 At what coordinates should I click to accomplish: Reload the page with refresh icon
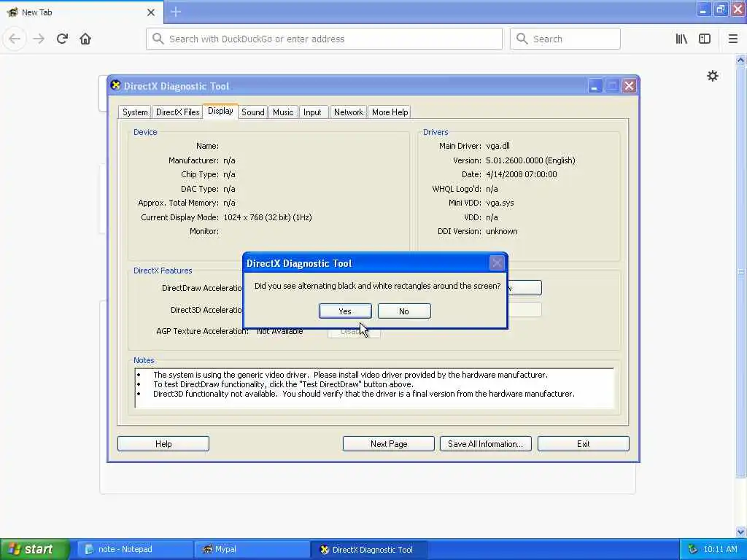[x=62, y=39]
